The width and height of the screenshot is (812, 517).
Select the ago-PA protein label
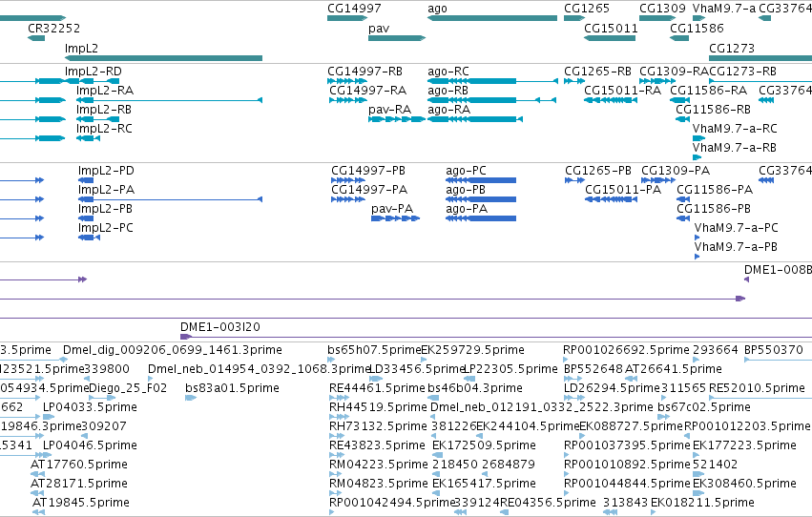467,209
